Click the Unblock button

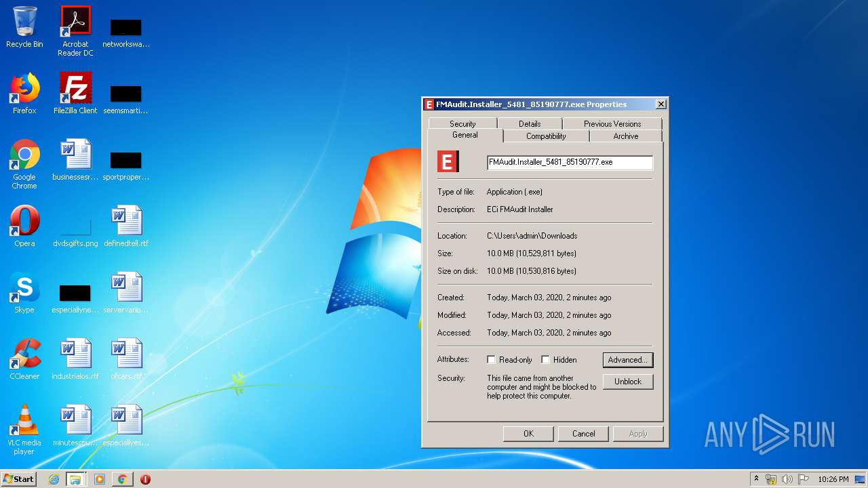pos(628,382)
